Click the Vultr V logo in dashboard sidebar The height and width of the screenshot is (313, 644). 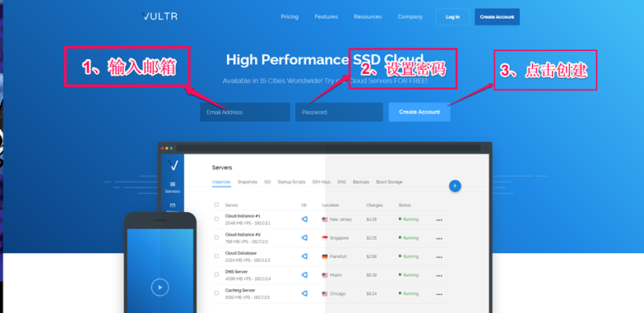[173, 165]
